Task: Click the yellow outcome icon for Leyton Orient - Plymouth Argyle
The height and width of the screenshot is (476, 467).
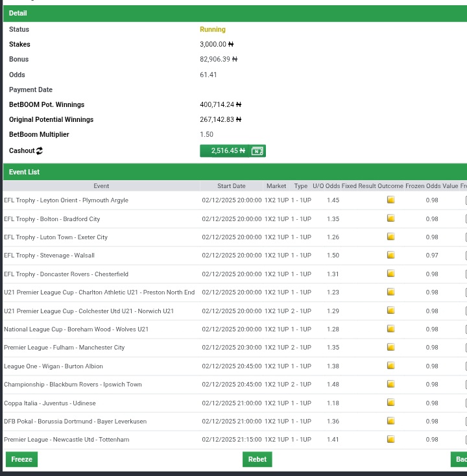Action: 390,200
